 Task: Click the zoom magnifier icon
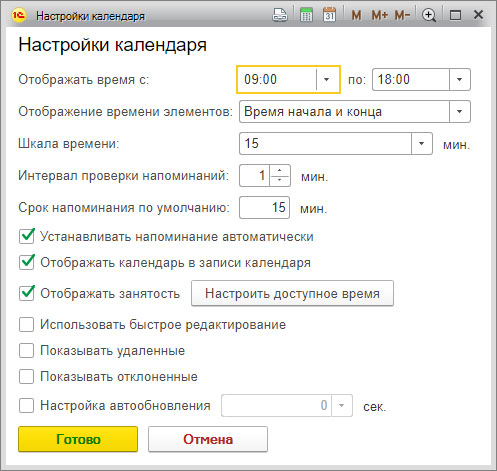point(429,15)
